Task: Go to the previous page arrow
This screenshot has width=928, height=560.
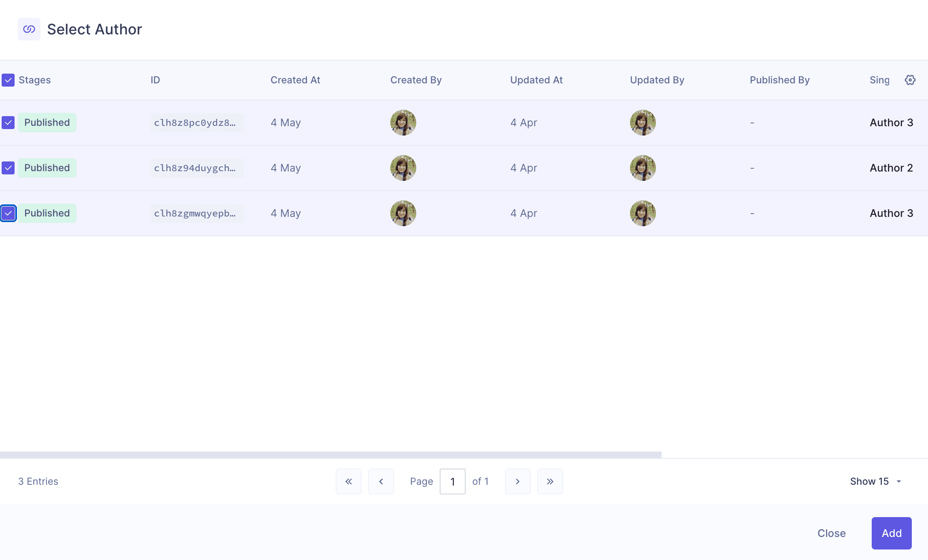Action: click(x=381, y=481)
